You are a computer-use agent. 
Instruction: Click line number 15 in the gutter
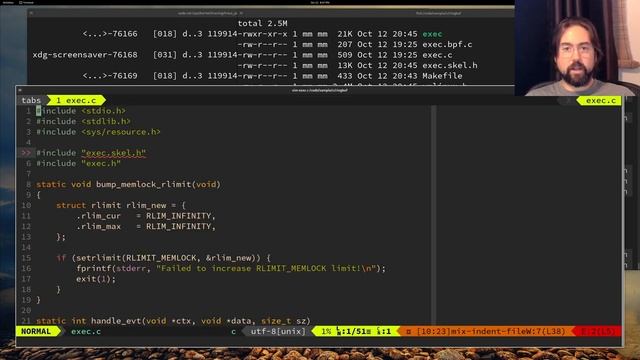click(x=26, y=258)
